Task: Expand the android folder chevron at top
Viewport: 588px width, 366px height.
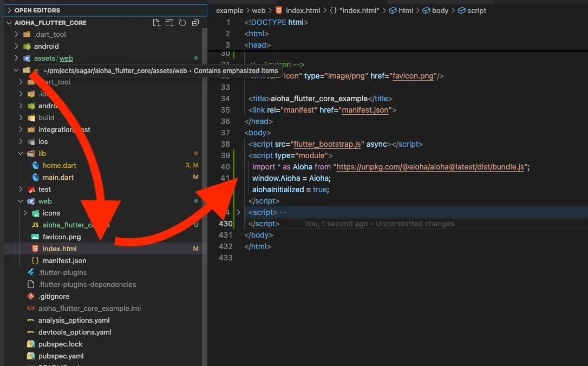Action: click(16, 46)
